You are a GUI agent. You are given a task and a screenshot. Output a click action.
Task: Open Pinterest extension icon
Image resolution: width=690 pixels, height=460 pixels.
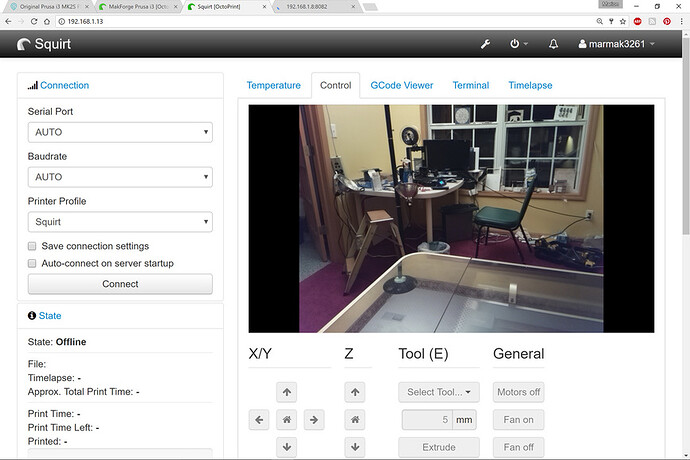tap(667, 21)
